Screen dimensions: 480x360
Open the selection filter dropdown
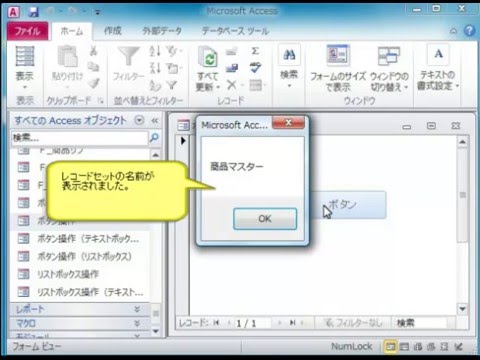(175, 51)
